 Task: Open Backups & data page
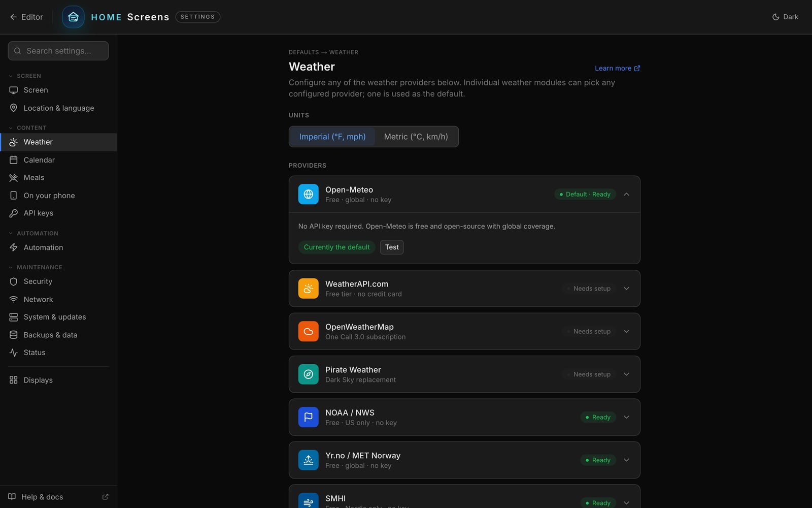point(58,335)
